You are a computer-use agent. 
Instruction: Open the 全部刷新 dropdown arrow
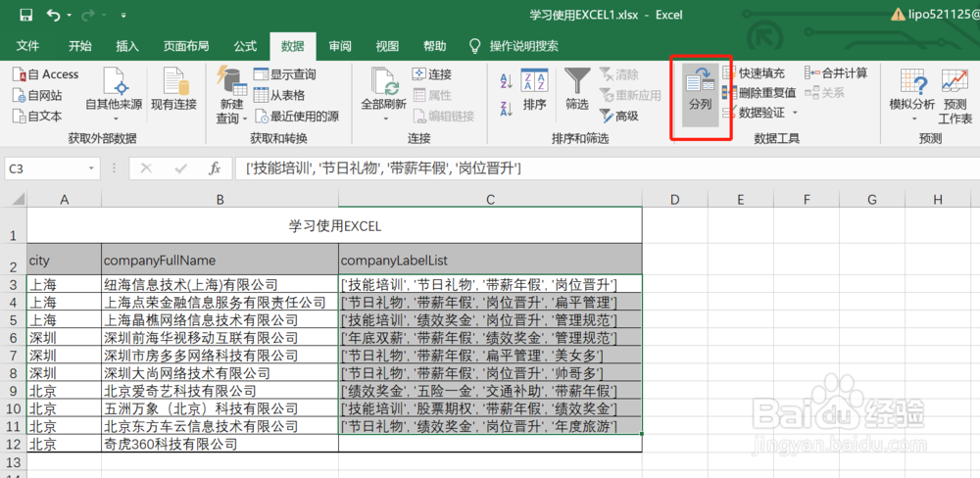[x=385, y=119]
